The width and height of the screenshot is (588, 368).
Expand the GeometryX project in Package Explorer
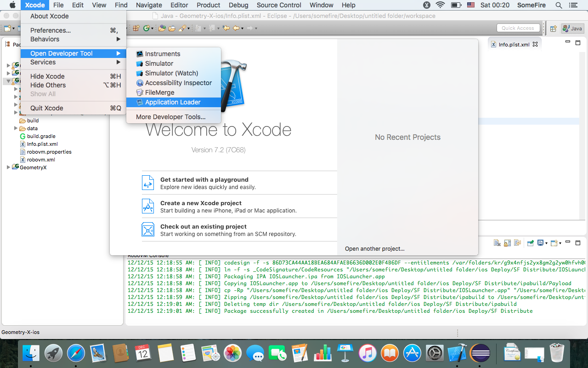point(8,167)
